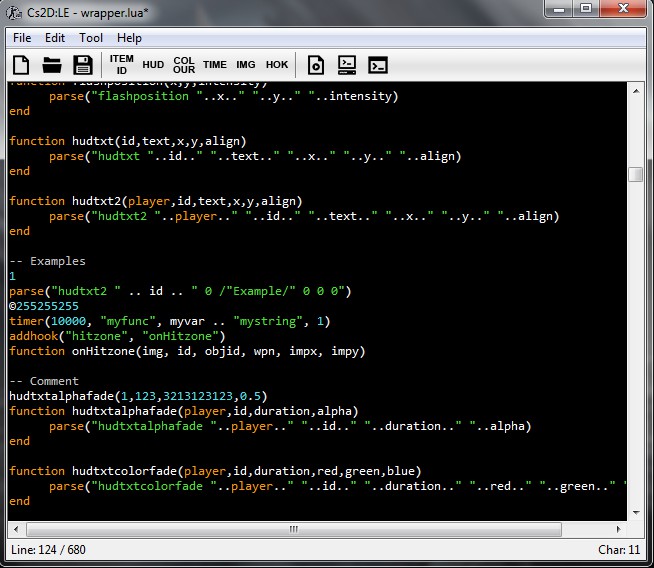Image resolution: width=654 pixels, height=568 pixels.
Task: Click the vertical scrollbar thumb
Action: [636, 174]
